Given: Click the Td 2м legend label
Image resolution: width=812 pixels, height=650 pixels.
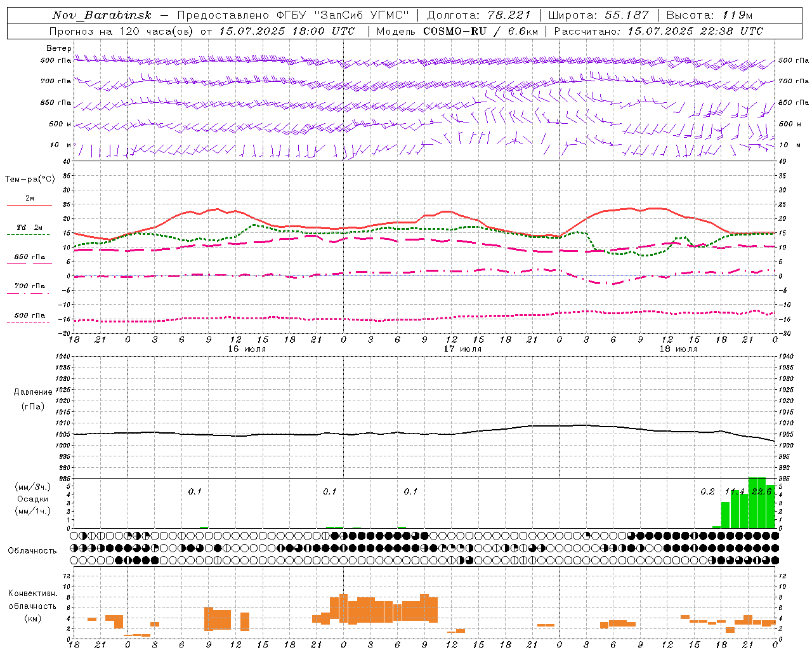Looking at the screenshot, I should (x=30, y=227).
